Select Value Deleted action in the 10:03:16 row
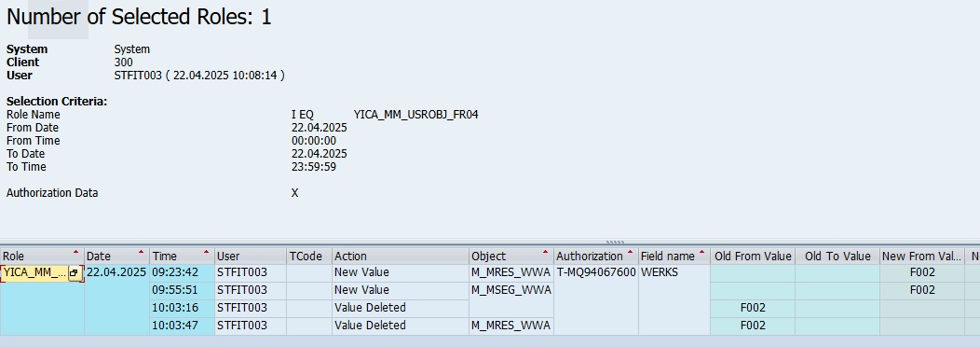Screen dimensions: 980x347 [400, 308]
